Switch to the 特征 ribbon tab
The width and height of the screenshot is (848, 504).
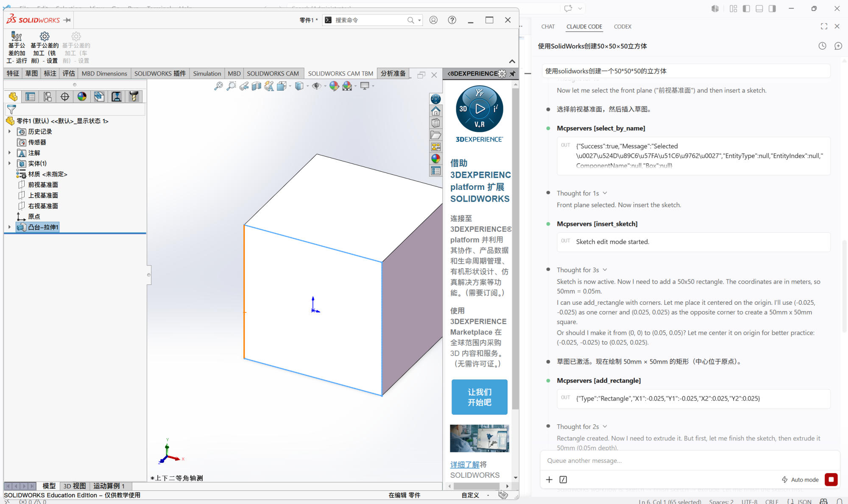tap(13, 74)
